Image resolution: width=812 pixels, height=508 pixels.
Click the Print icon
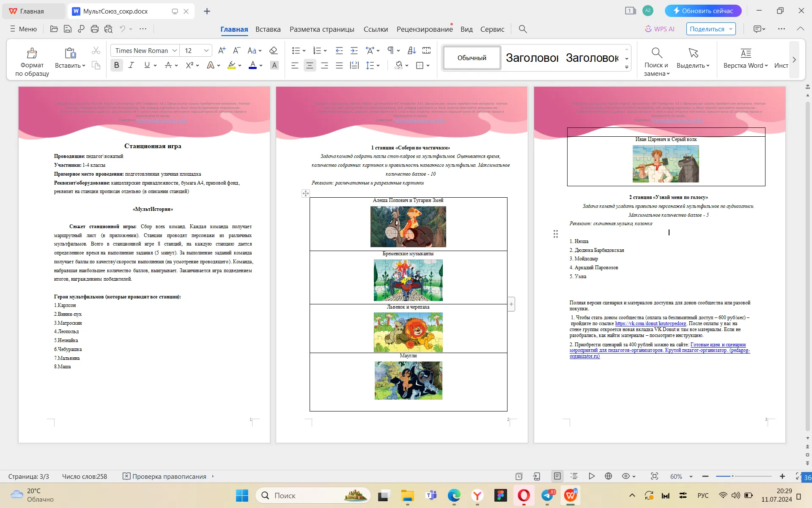click(95, 29)
